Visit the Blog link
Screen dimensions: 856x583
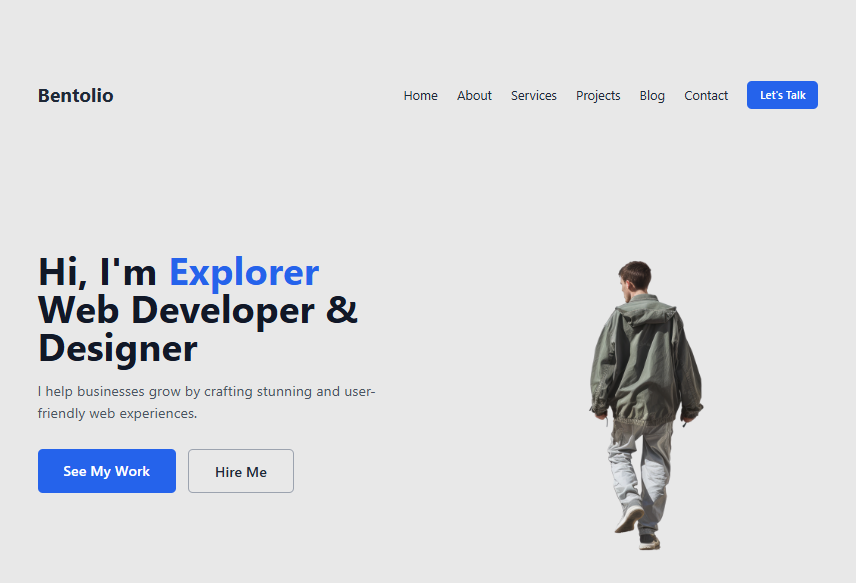[652, 96]
